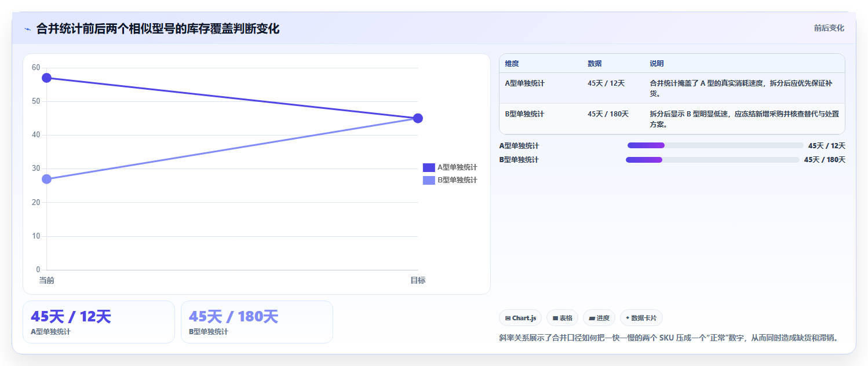
Task: Click the 数据卡片 tag chip
Action: click(x=641, y=318)
